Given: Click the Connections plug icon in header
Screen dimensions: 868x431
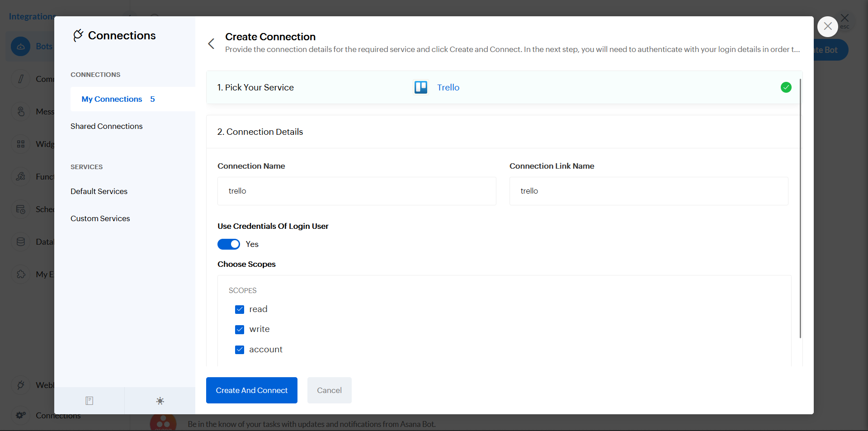Looking at the screenshot, I should pyautogui.click(x=78, y=35).
